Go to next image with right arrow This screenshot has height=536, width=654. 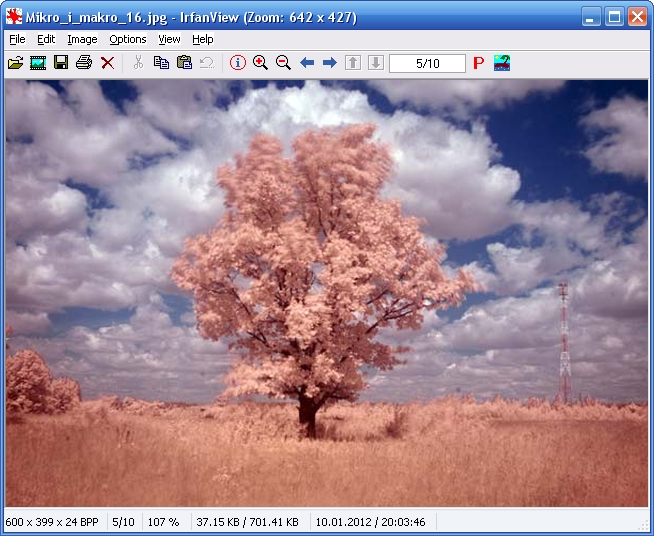pos(329,63)
